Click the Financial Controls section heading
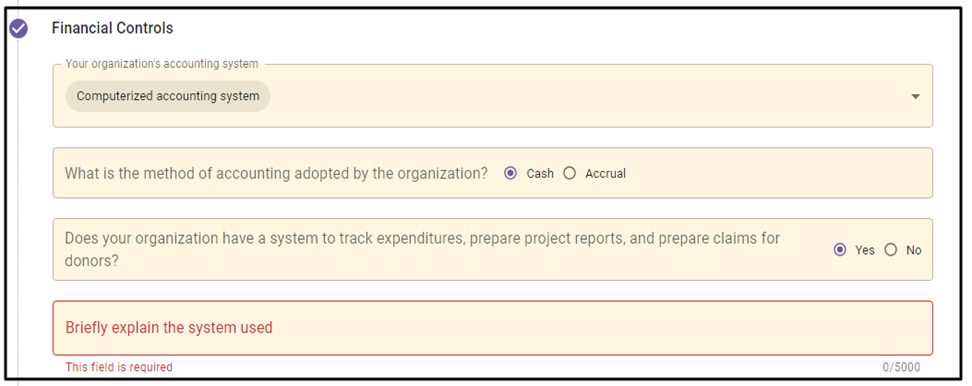The image size is (972, 386). (112, 28)
